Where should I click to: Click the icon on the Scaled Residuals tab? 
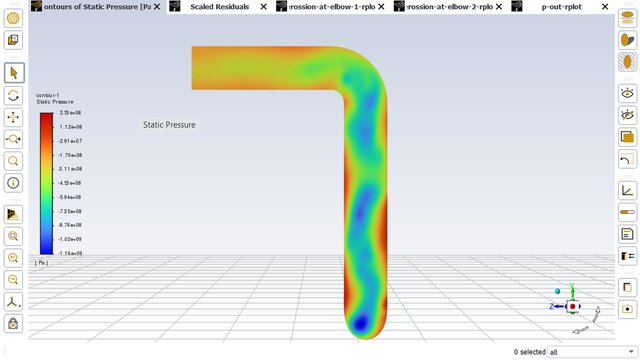[x=175, y=6]
